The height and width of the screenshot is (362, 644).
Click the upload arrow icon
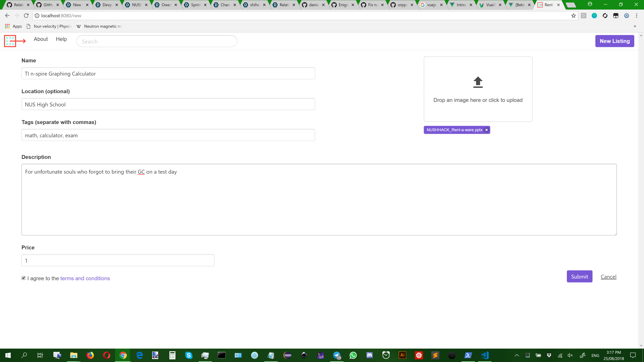pos(478,82)
